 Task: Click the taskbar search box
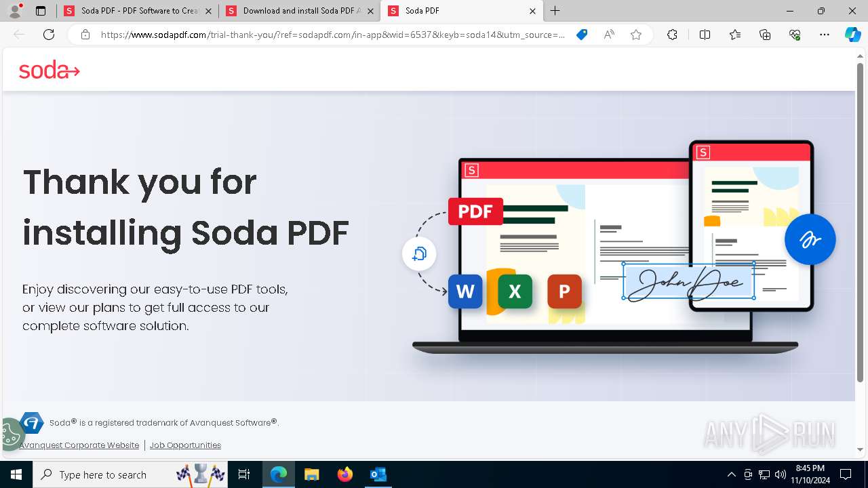132,474
